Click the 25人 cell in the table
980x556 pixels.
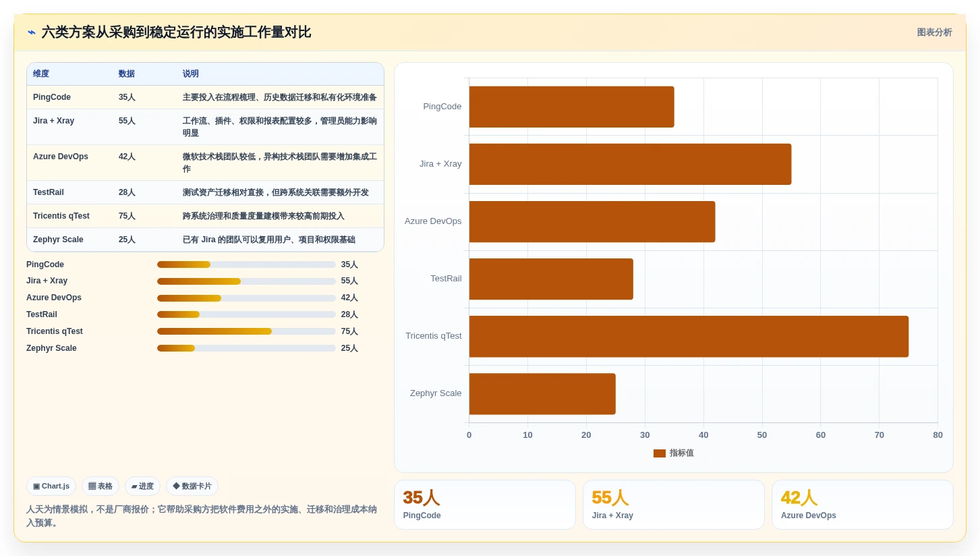[127, 240]
